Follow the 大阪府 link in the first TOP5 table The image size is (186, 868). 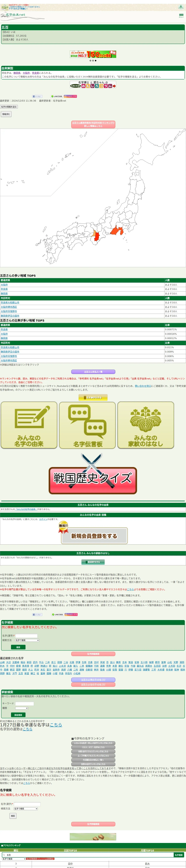tap(4, 285)
